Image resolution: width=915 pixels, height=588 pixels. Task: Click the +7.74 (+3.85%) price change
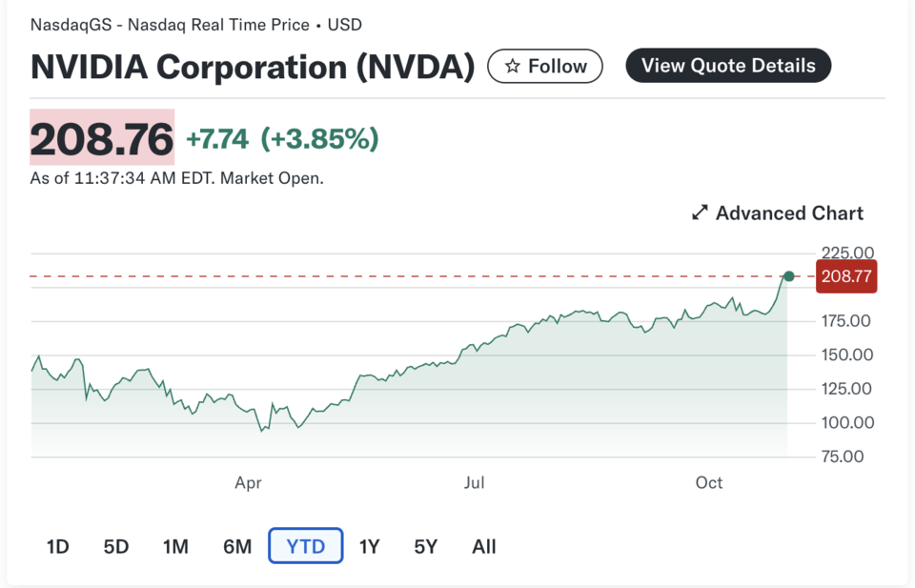point(282,139)
